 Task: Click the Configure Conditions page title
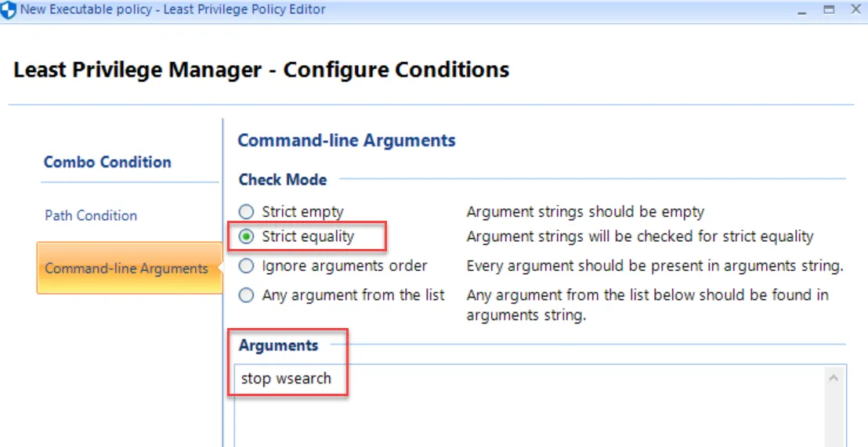pos(262,70)
